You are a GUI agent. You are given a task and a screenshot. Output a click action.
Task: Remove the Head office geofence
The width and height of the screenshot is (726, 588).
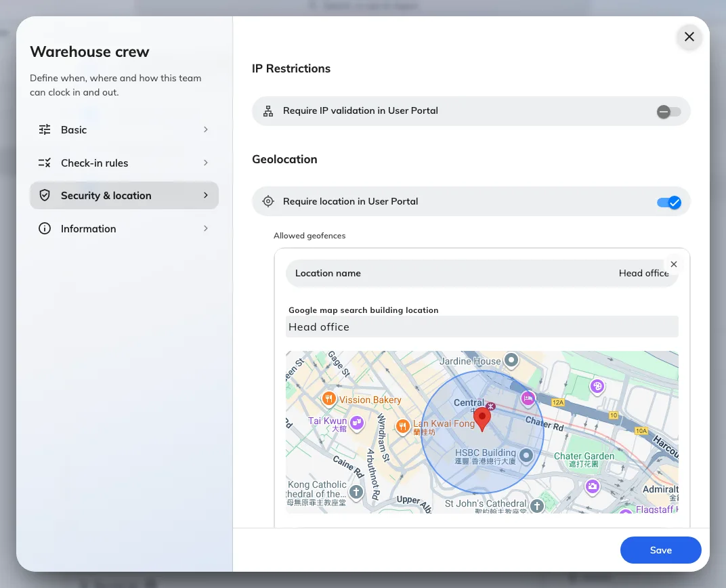pyautogui.click(x=674, y=264)
